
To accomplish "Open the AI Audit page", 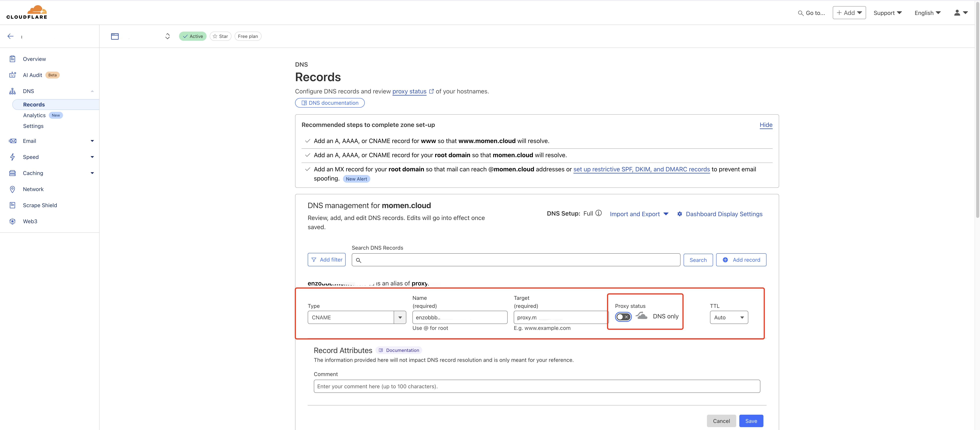I will pyautogui.click(x=32, y=75).
